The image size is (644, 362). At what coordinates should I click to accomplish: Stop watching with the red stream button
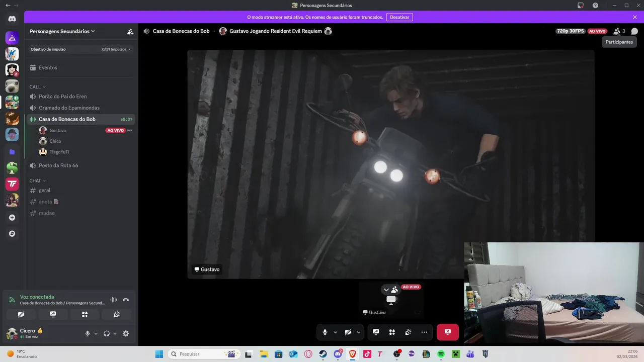[448, 332]
